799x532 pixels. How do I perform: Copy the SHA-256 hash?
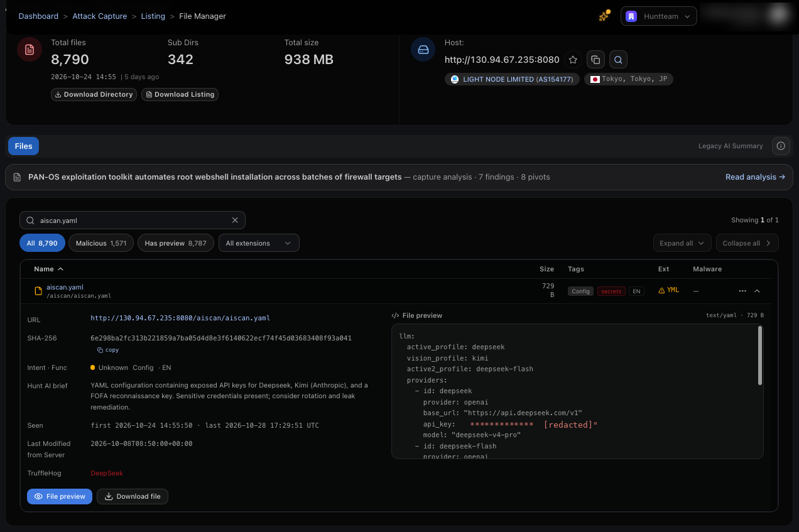point(108,350)
